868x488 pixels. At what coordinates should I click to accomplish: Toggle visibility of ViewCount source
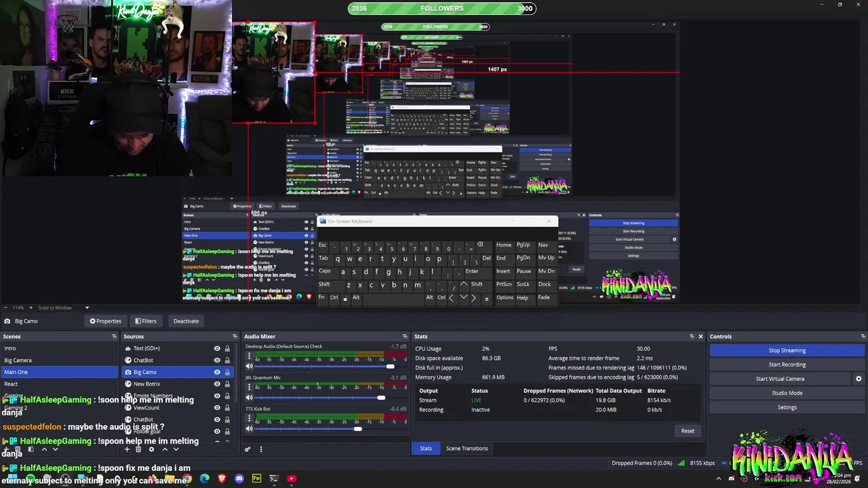217,407
